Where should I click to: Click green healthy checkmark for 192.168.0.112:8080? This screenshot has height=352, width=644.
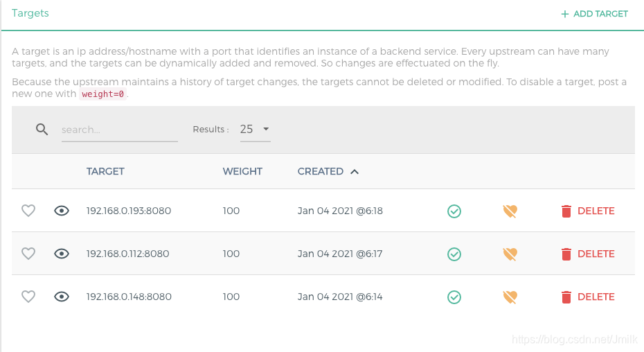[x=454, y=254]
